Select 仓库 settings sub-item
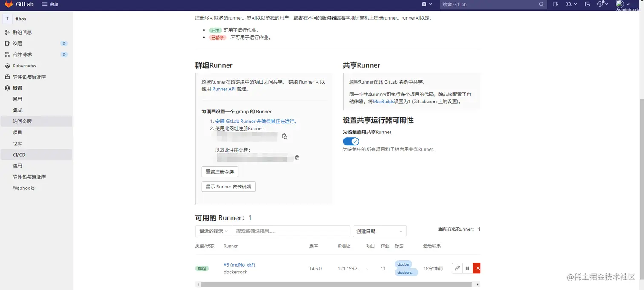The image size is (644, 290). click(17, 143)
